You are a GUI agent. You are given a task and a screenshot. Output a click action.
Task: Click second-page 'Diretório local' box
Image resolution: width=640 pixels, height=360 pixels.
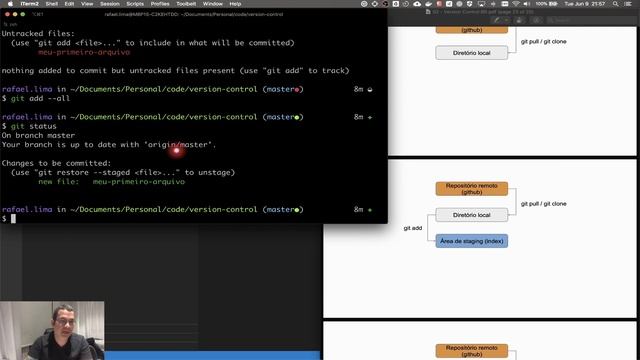471,215
